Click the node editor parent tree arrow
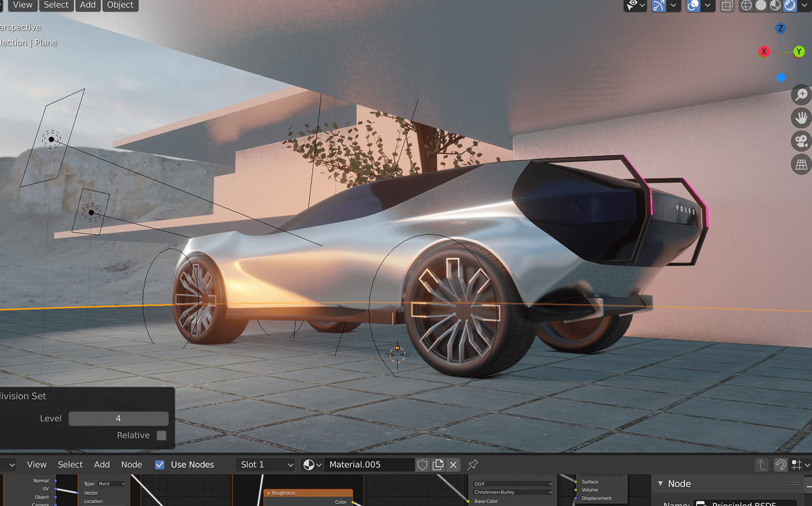Viewport: 812px width, 506px height. point(762,465)
